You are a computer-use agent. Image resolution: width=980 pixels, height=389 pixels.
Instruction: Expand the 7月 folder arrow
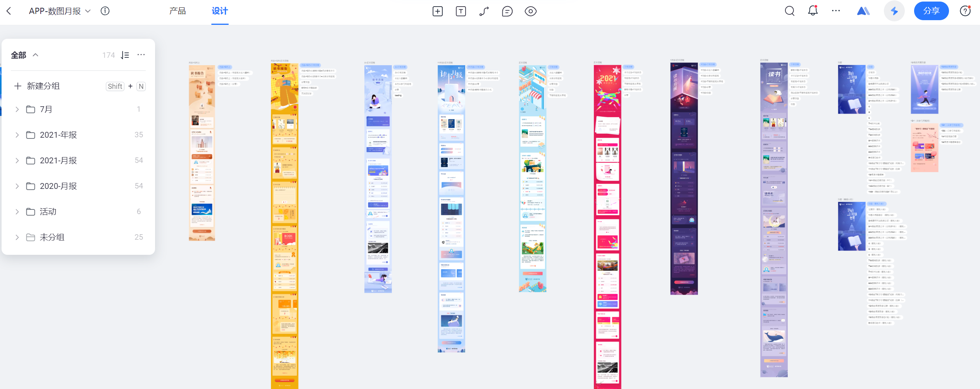coord(17,109)
